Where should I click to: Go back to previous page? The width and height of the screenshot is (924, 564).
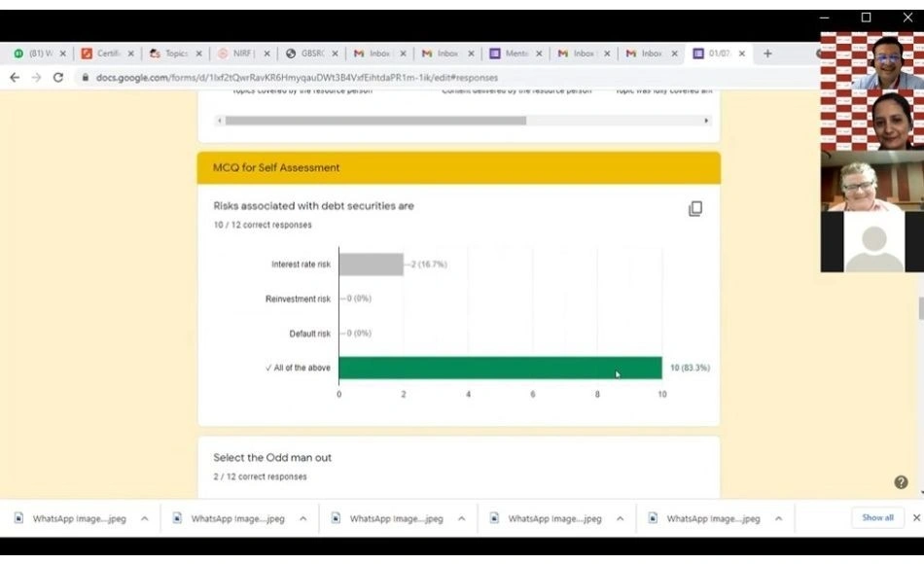point(15,77)
